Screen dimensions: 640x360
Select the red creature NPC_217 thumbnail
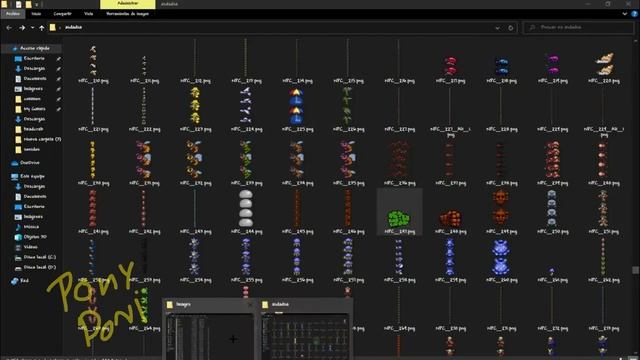point(450,66)
